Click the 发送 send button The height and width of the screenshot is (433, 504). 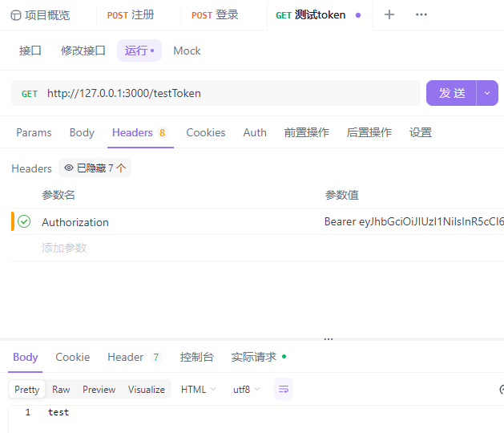click(x=452, y=93)
